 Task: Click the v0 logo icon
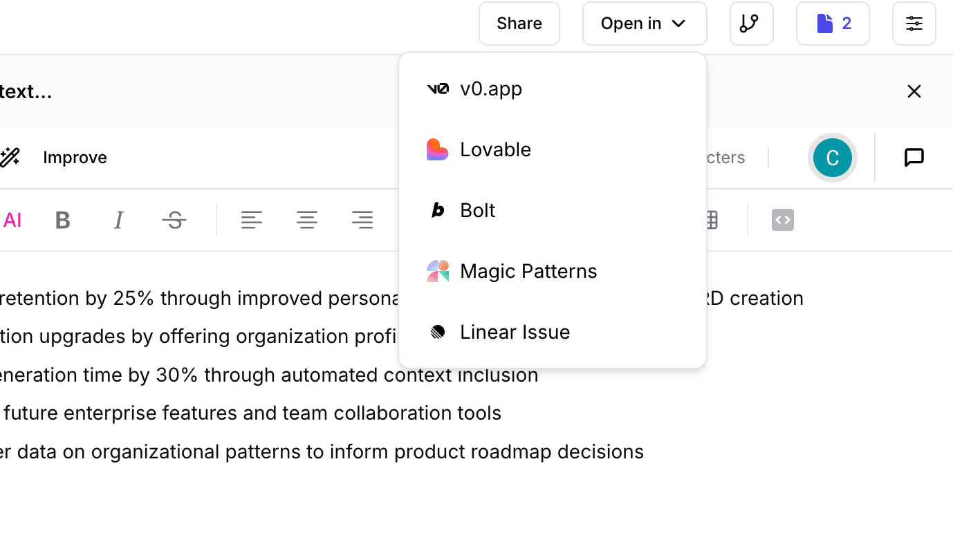(437, 88)
